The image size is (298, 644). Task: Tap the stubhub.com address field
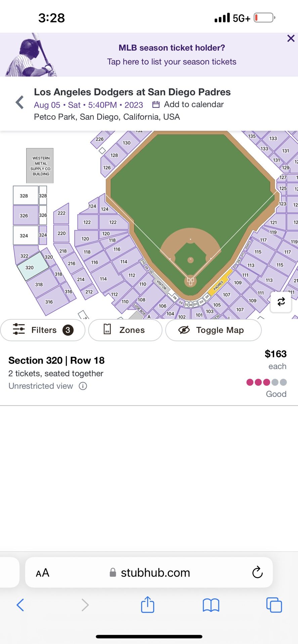(155, 573)
